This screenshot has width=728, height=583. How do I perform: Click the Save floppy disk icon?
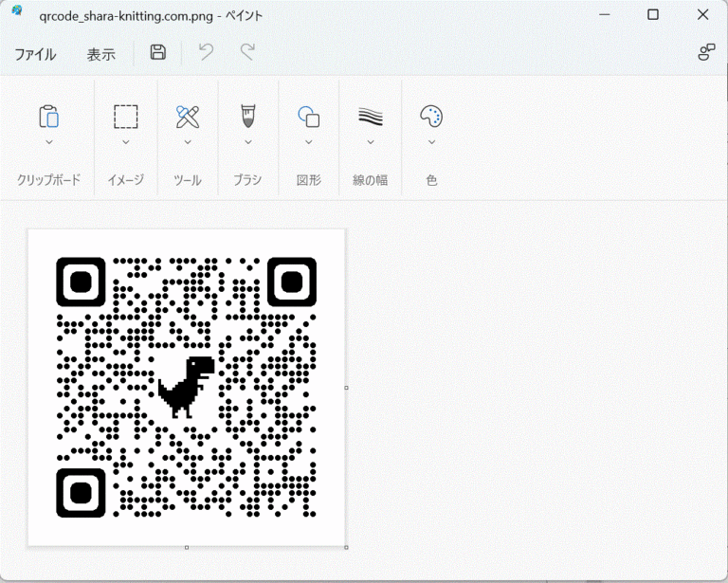pyautogui.click(x=158, y=53)
